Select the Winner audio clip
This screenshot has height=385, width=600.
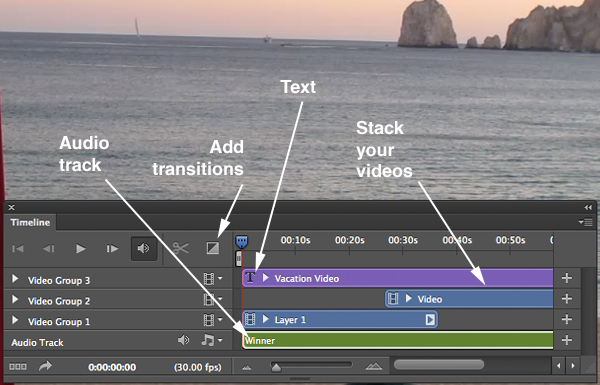coord(398,340)
